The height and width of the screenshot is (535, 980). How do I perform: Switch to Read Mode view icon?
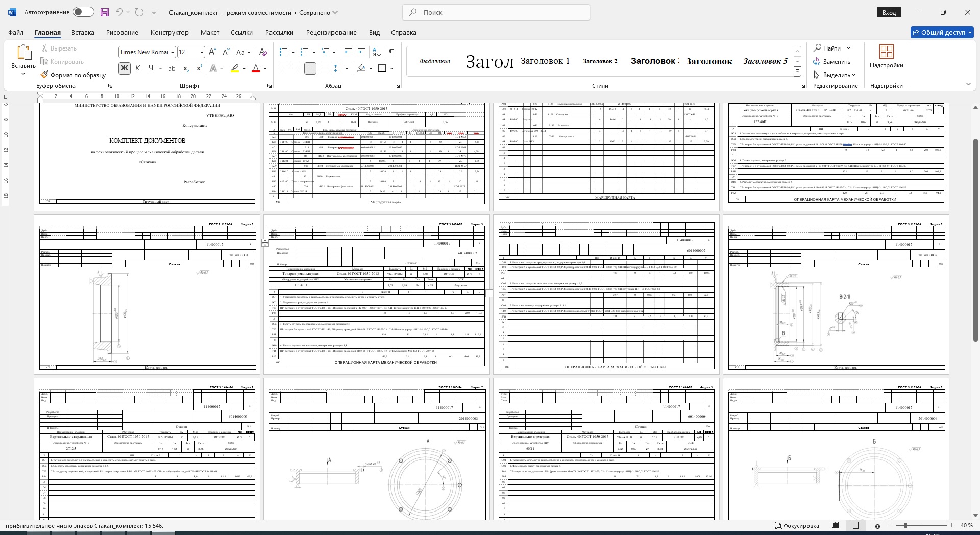point(836,525)
